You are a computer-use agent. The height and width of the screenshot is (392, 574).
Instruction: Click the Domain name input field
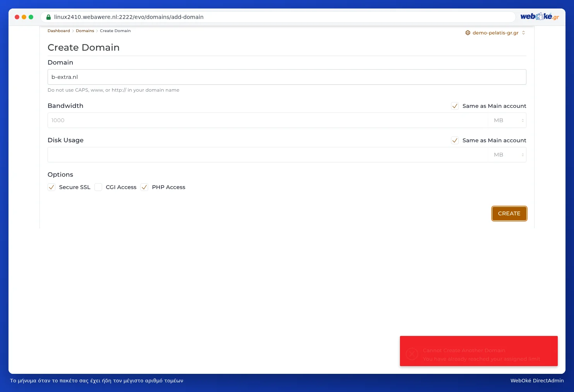(287, 77)
